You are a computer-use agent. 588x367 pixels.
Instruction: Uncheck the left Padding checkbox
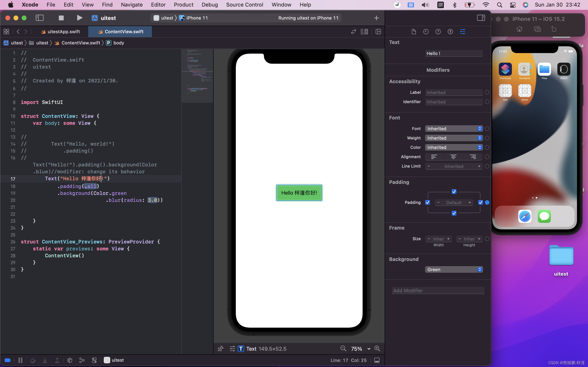point(428,202)
